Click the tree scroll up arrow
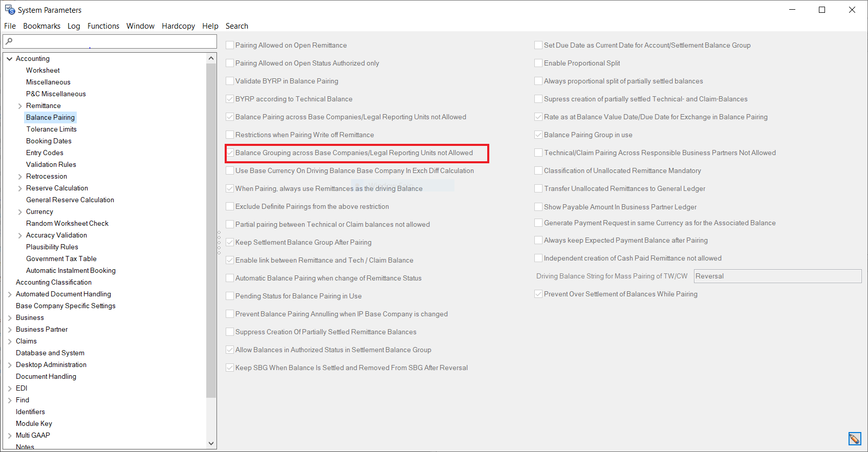 point(211,58)
